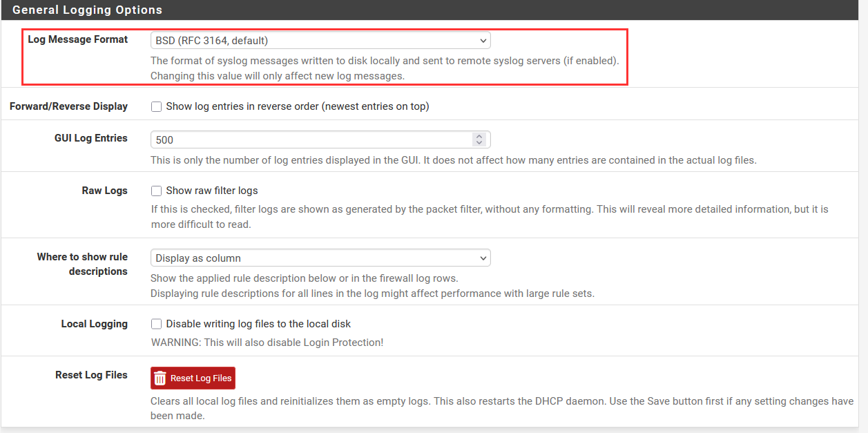868x433 pixels.
Task: Click the General Logging Options panel header
Action: tap(88, 10)
